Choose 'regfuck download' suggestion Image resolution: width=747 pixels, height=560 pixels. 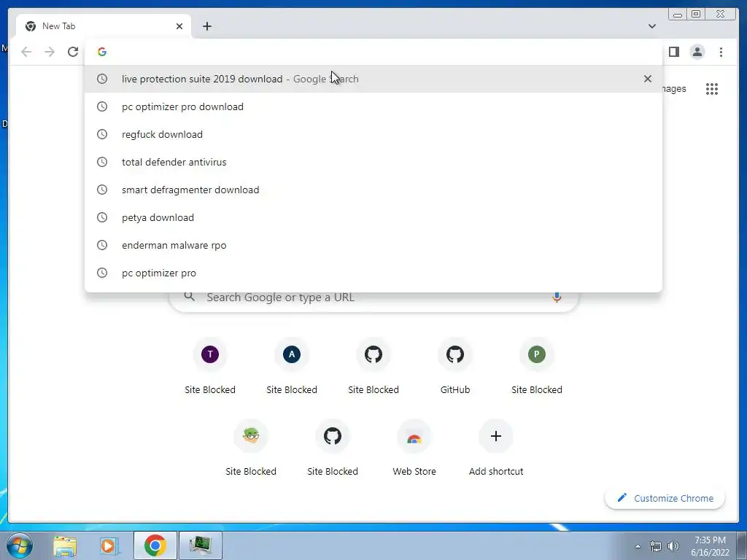[373, 134]
